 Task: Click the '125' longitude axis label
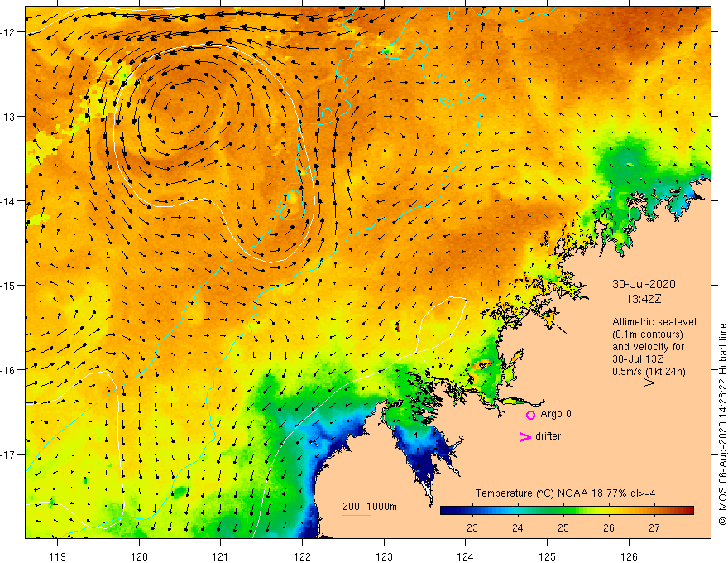coord(548,556)
